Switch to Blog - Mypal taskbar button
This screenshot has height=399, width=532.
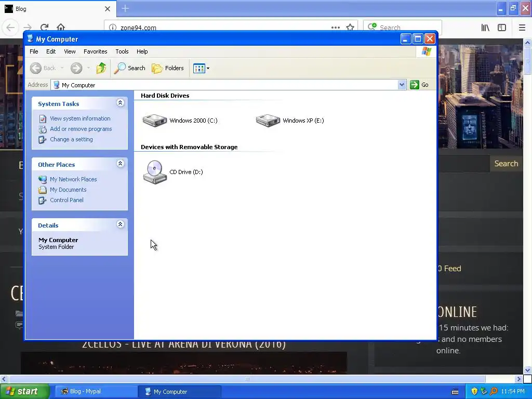click(96, 392)
